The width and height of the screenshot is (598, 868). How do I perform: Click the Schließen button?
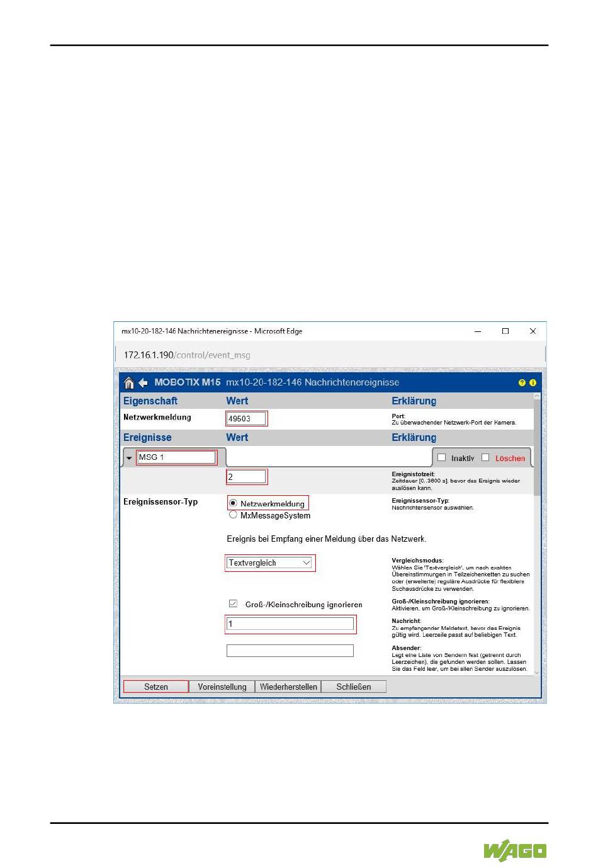pos(354,687)
